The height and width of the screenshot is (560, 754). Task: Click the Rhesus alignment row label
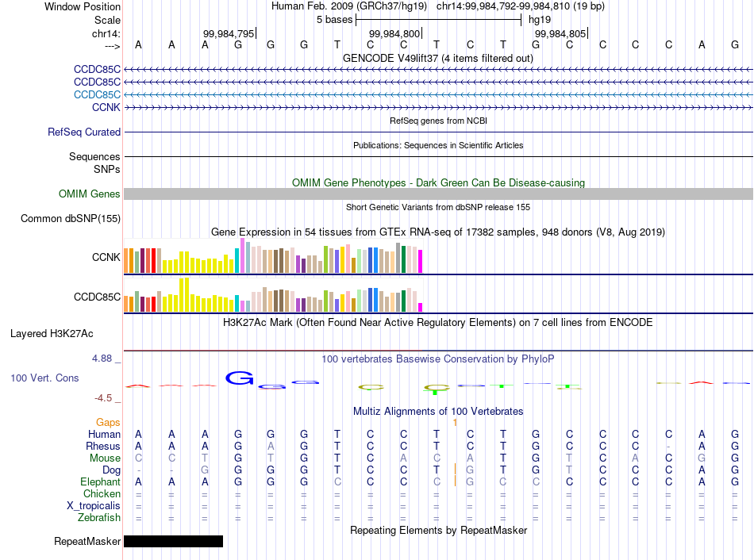(103, 447)
